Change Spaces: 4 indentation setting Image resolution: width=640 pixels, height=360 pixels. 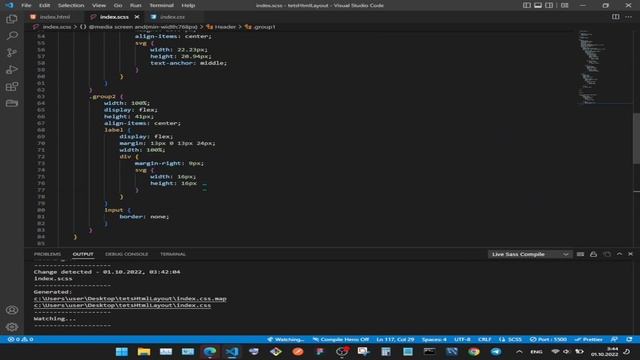pos(434,340)
